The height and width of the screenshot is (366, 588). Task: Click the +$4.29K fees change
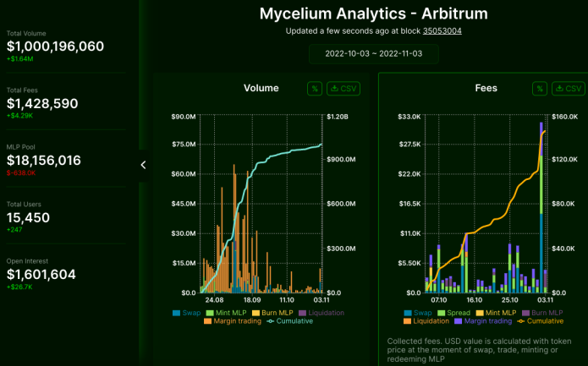pyautogui.click(x=19, y=116)
